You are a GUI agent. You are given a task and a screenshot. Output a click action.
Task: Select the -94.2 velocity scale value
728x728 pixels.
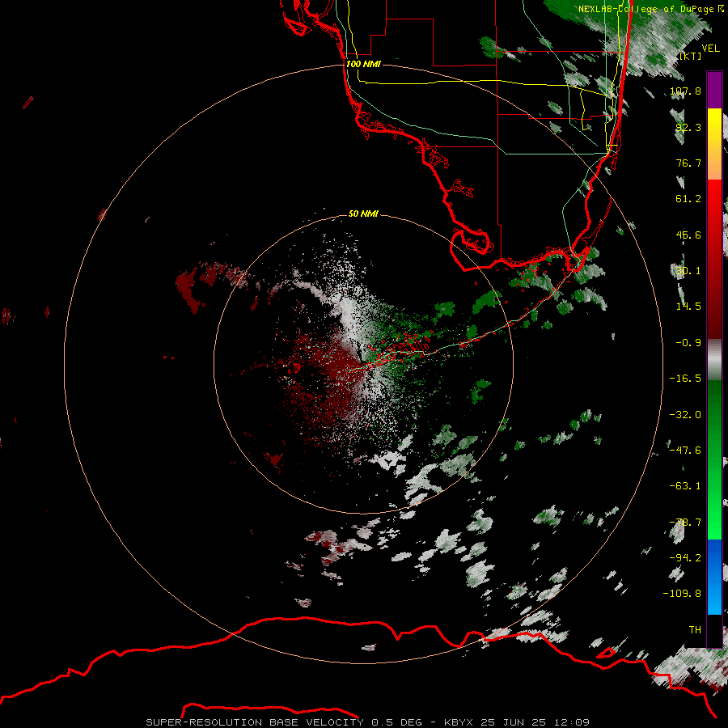685,558
